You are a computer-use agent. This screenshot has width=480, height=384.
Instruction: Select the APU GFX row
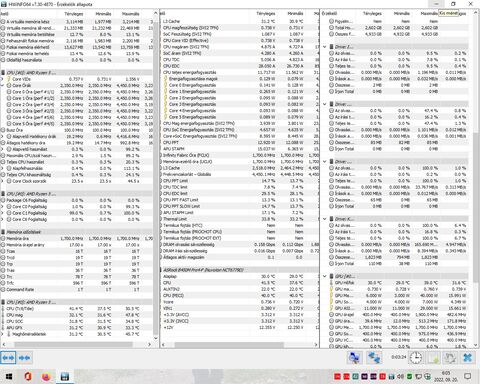pyautogui.click(x=76, y=328)
